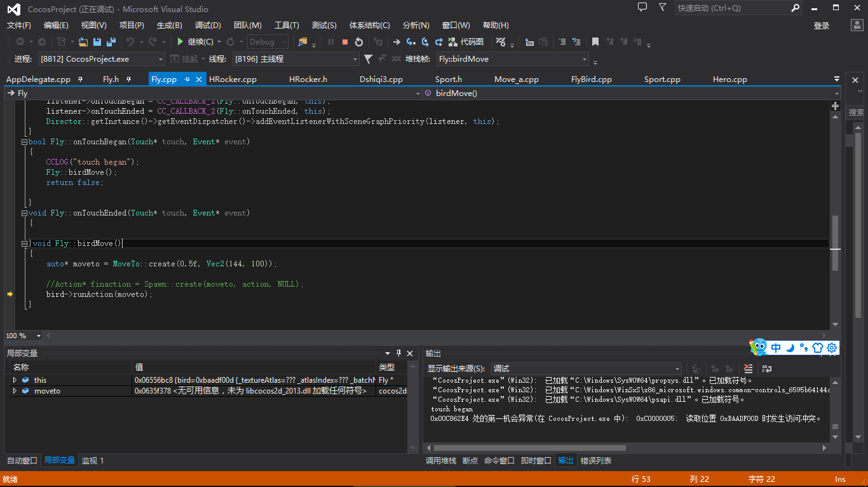Image resolution: width=868 pixels, height=487 pixels.
Task: Pin the Fly.cpp tab
Action: [187, 79]
